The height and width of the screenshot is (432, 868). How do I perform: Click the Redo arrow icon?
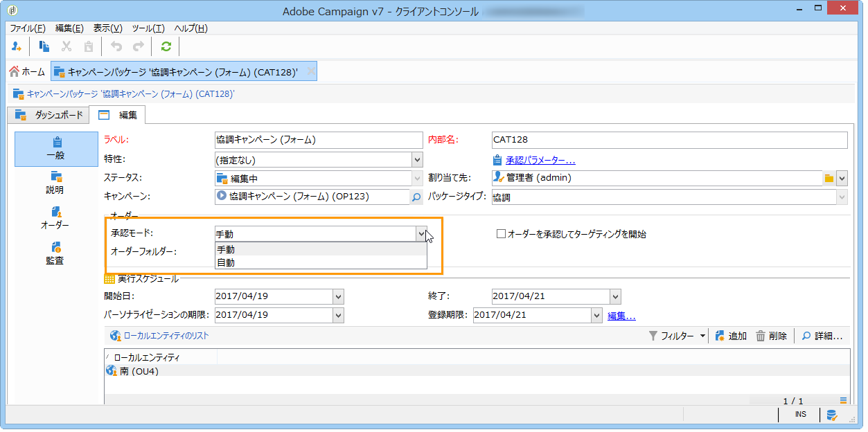139,46
